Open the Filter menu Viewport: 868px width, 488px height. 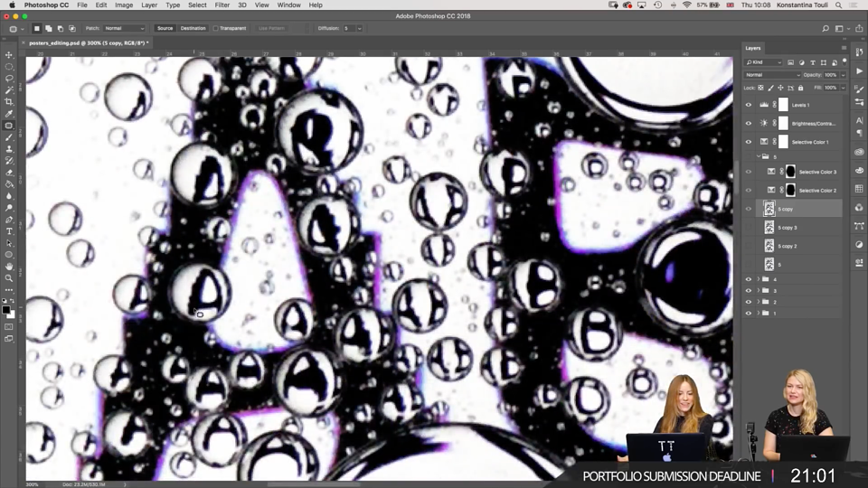[222, 5]
